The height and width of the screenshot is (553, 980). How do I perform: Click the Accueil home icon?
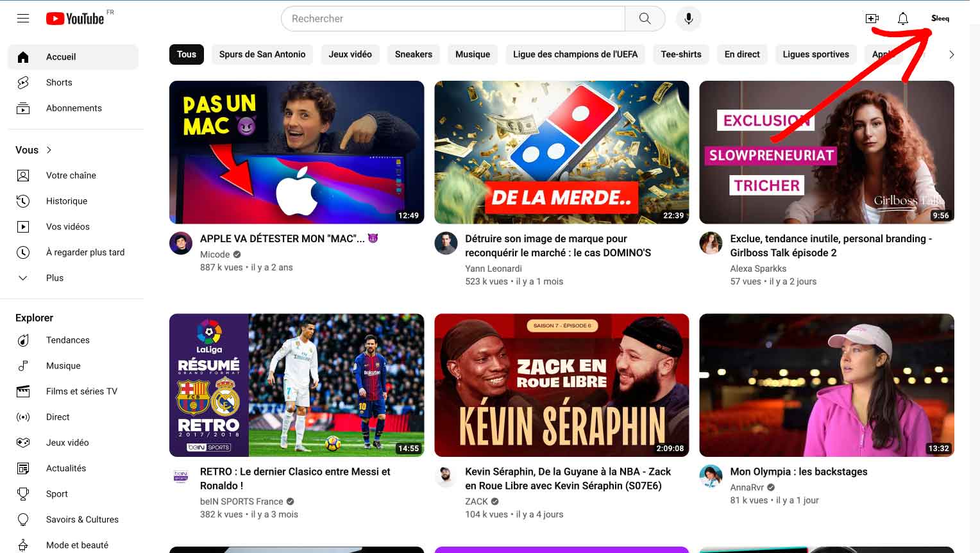coord(23,57)
